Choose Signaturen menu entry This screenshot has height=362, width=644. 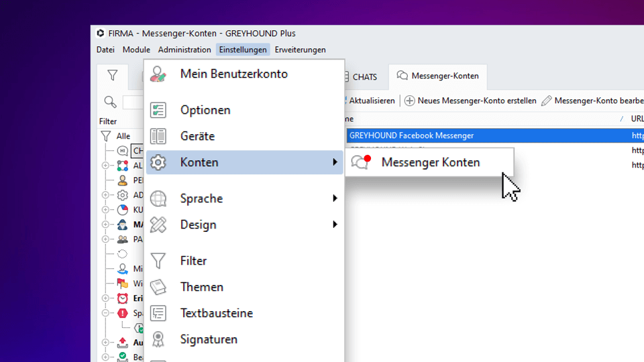click(x=245, y=339)
